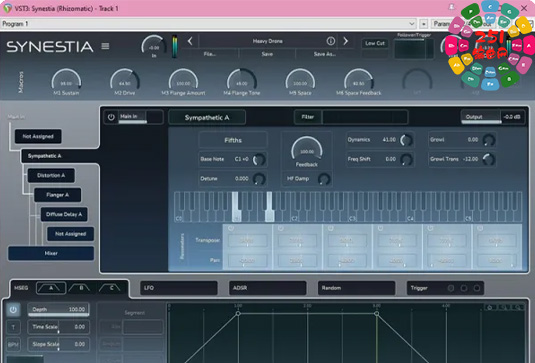Click the input gain In knob
This screenshot has height=363, width=535.
coord(154,46)
